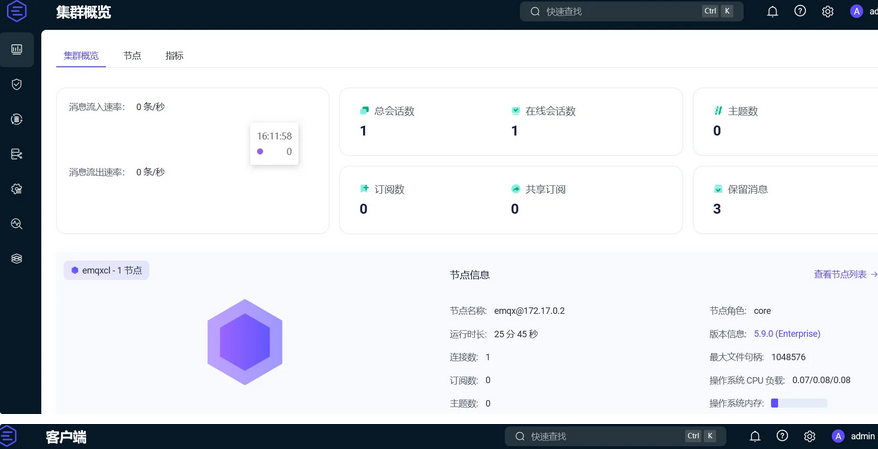The height and width of the screenshot is (449, 878).
Task: Click the 16:11:58 chart tooltip
Action: click(x=274, y=144)
